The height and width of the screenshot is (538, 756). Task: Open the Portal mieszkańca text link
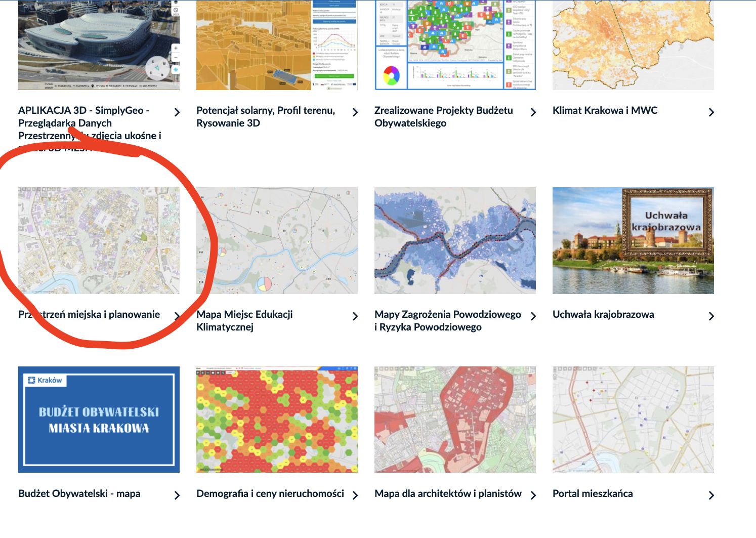pos(593,493)
